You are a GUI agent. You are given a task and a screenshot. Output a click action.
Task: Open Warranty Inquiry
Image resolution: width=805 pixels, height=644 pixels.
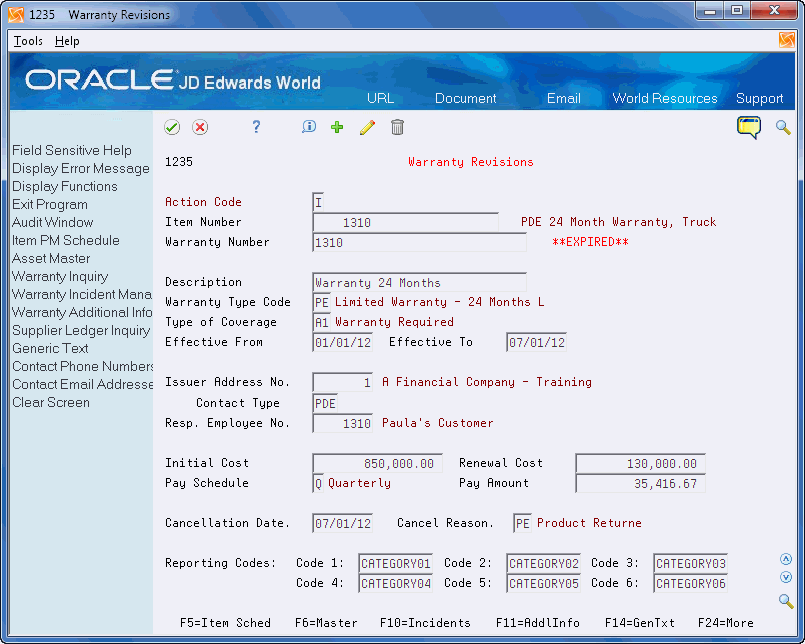point(60,276)
